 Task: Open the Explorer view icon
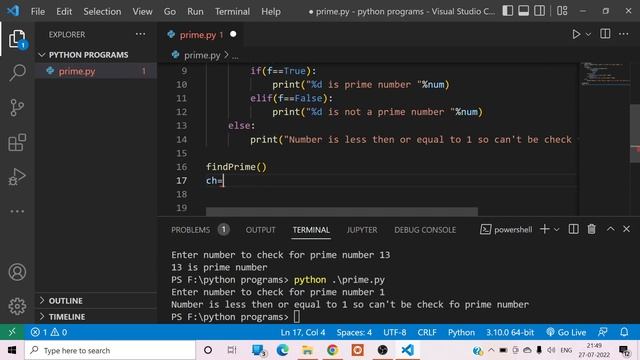(x=17, y=39)
